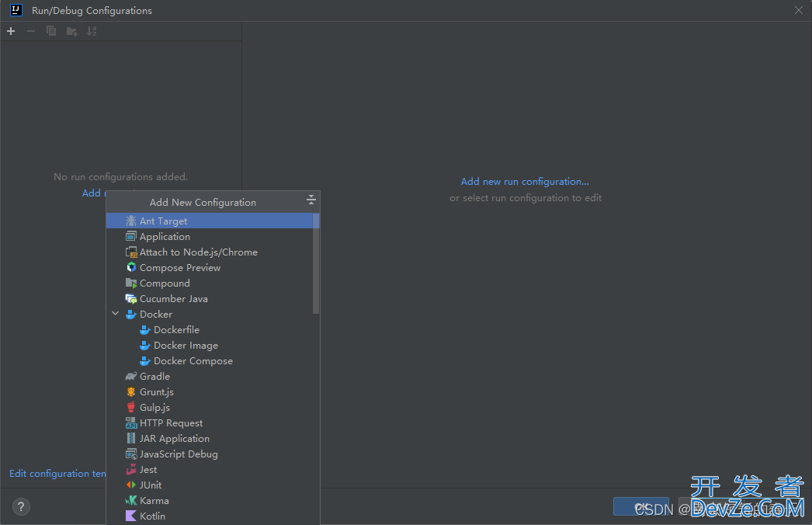Click the HTTP Request API icon
The height and width of the screenshot is (525, 812).
coord(131,423)
